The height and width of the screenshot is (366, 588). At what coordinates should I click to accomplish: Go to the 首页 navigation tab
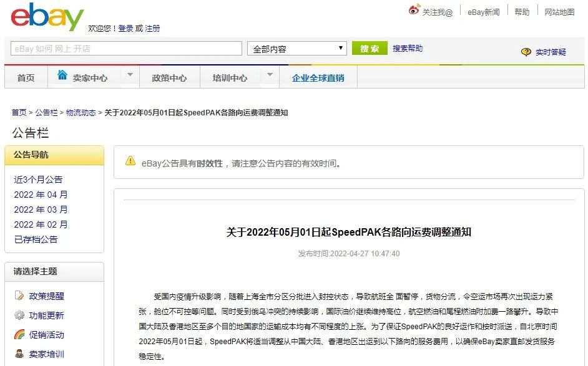(x=26, y=78)
